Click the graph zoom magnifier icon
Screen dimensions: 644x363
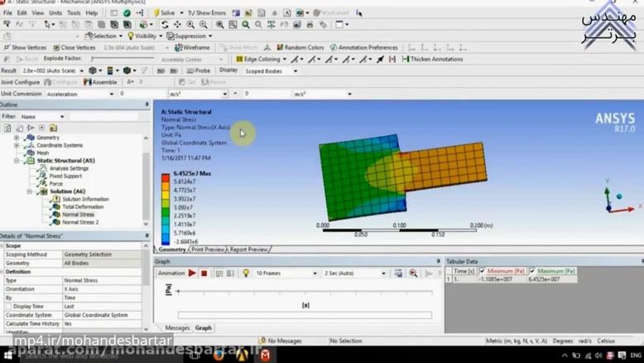point(413,273)
